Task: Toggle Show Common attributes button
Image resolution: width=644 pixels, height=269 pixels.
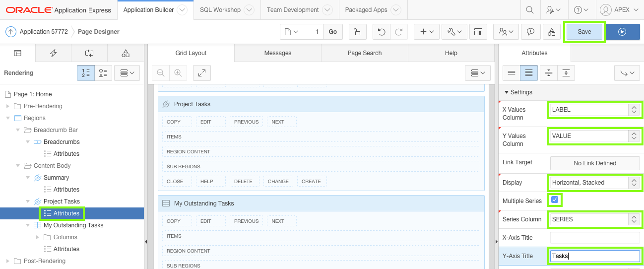Action: point(511,73)
